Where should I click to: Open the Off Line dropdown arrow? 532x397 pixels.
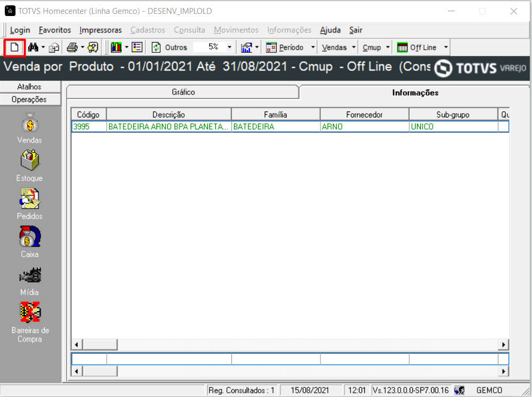click(446, 47)
